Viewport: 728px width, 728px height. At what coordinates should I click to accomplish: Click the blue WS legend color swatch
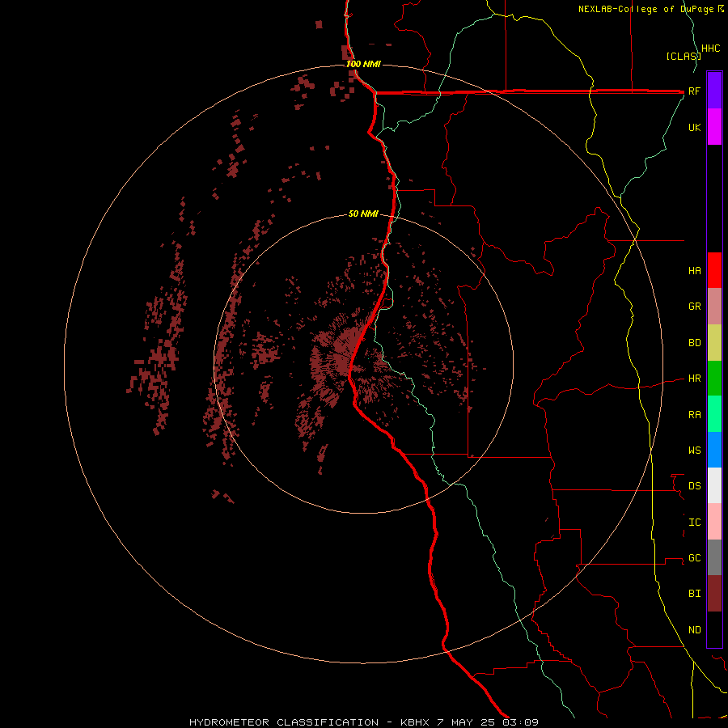[714, 450]
